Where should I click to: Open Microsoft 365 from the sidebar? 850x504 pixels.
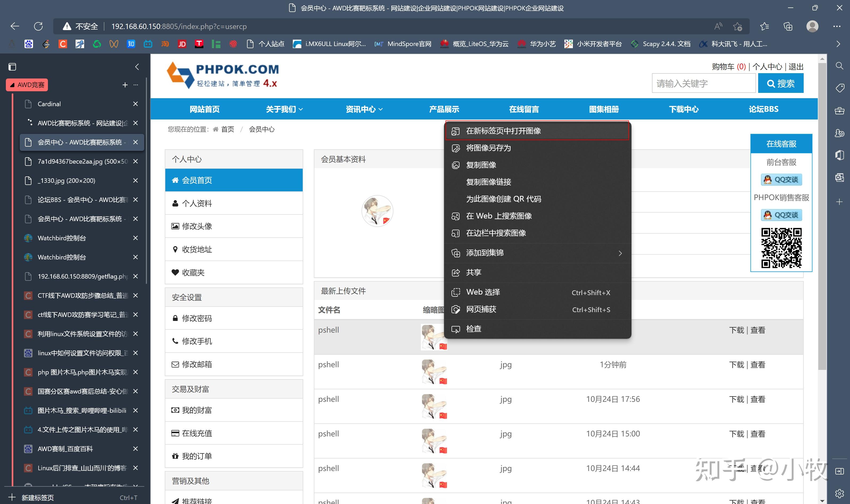(x=839, y=155)
